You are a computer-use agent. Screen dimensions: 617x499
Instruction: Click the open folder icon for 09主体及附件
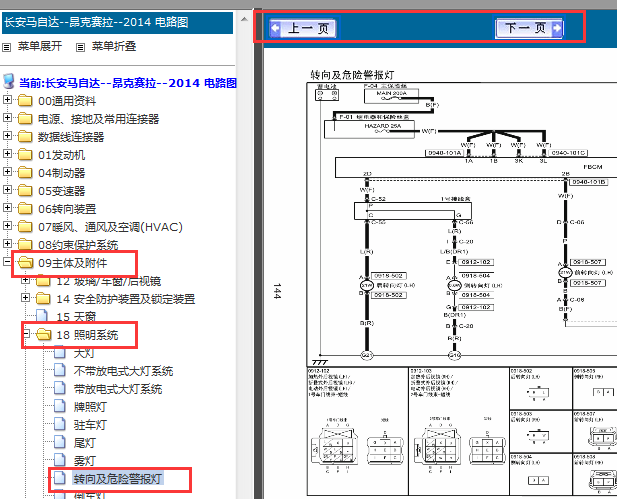coord(26,262)
